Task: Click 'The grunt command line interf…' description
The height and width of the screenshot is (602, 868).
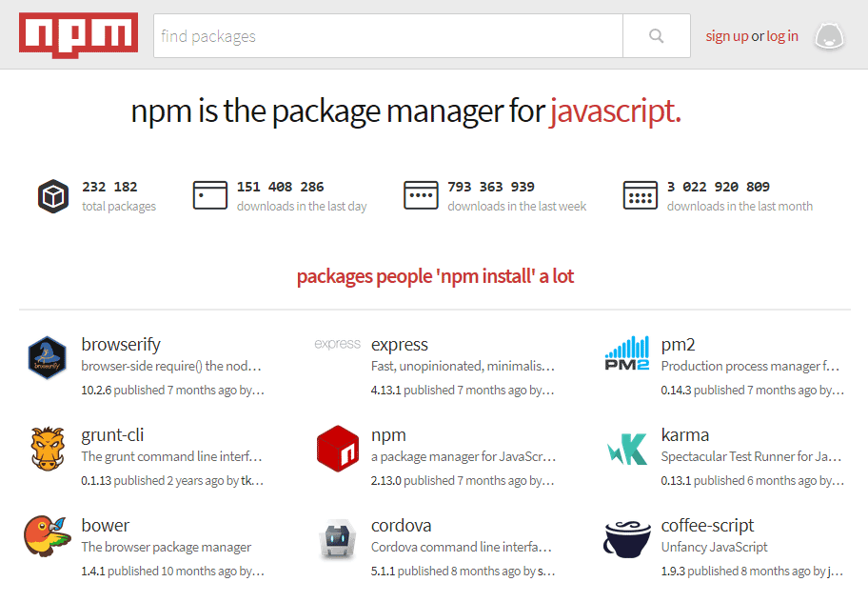Action: pos(171,457)
